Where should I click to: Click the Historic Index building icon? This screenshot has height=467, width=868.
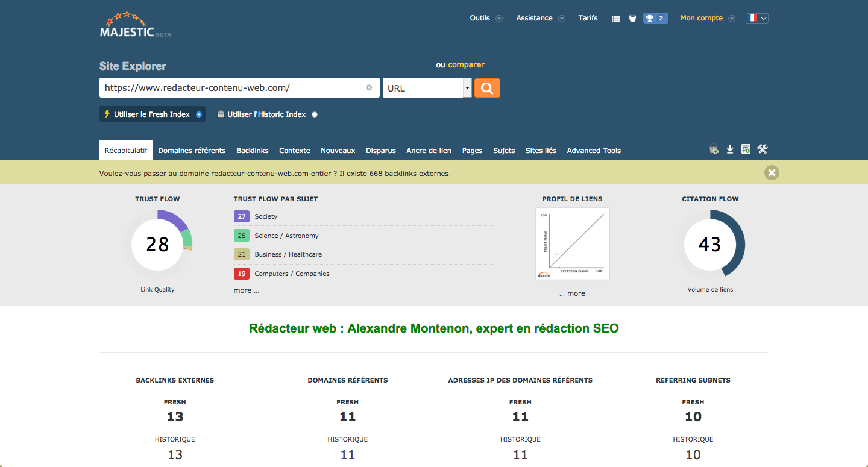point(221,114)
